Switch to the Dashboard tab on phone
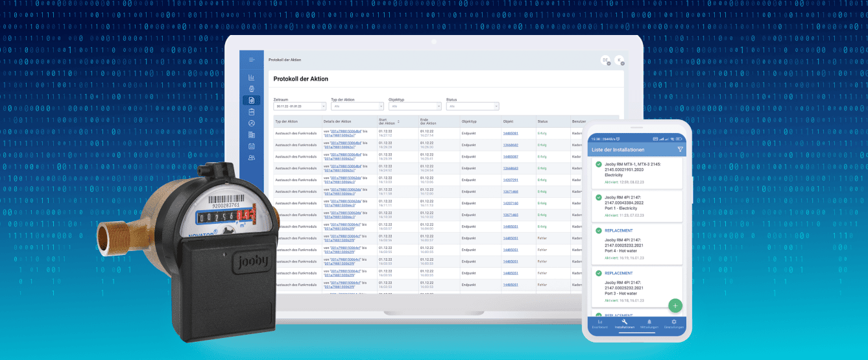 click(x=599, y=324)
